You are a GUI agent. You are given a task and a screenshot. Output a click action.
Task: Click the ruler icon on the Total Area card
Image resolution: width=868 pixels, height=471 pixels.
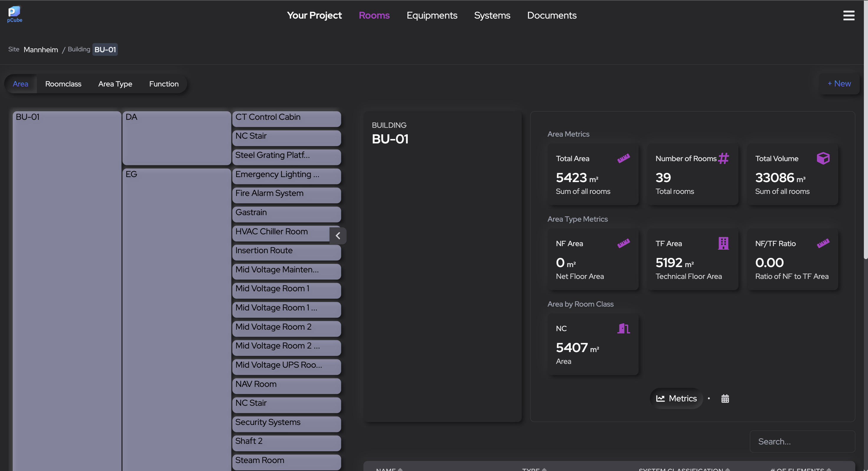pyautogui.click(x=624, y=158)
